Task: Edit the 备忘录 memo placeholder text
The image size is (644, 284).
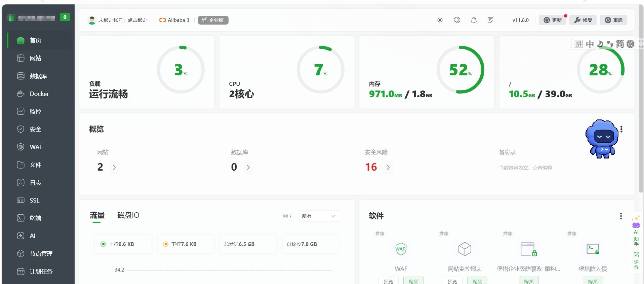Action: [x=525, y=168]
